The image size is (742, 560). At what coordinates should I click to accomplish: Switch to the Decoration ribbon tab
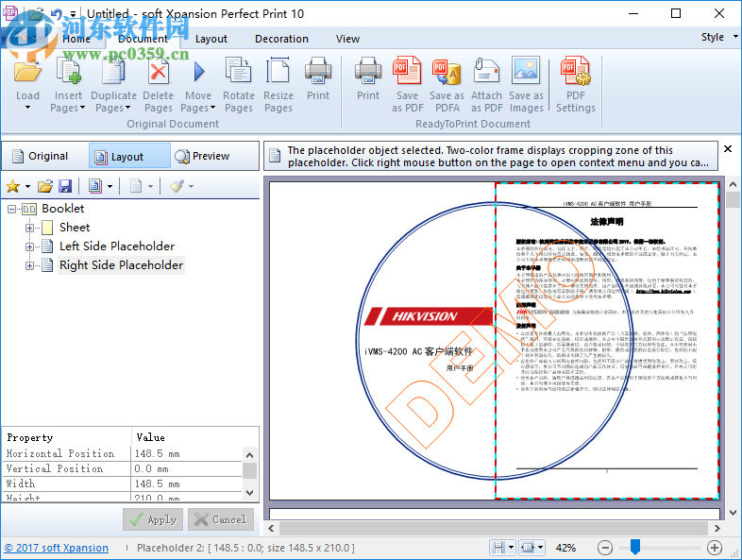[281, 39]
